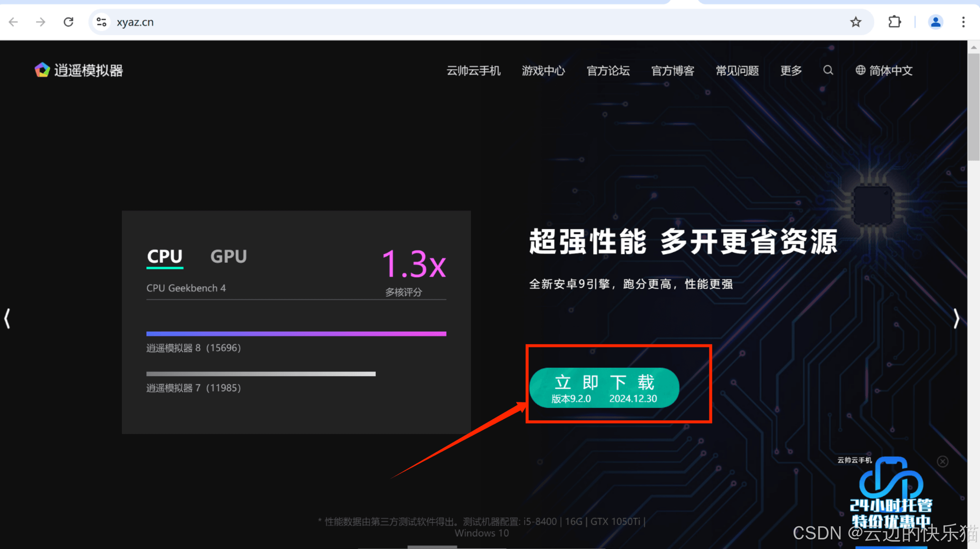
Task: Click the 1.3x multiplier text
Action: [414, 264]
